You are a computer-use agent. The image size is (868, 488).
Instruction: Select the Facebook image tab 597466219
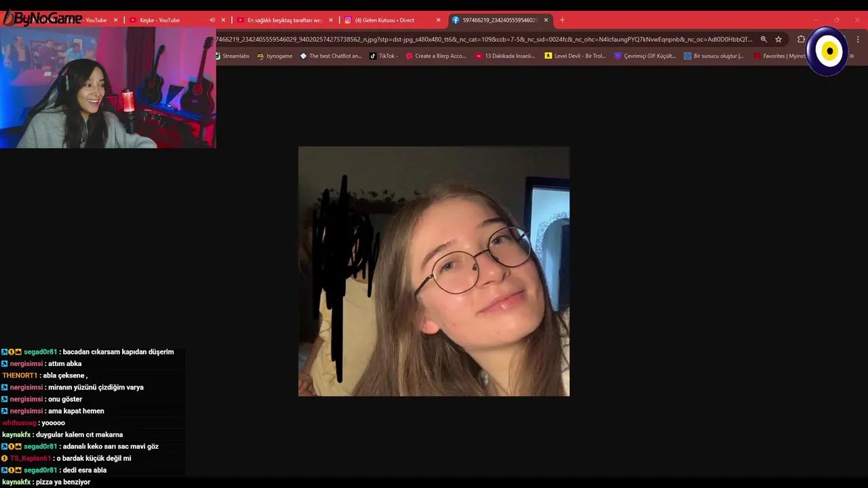(x=499, y=20)
